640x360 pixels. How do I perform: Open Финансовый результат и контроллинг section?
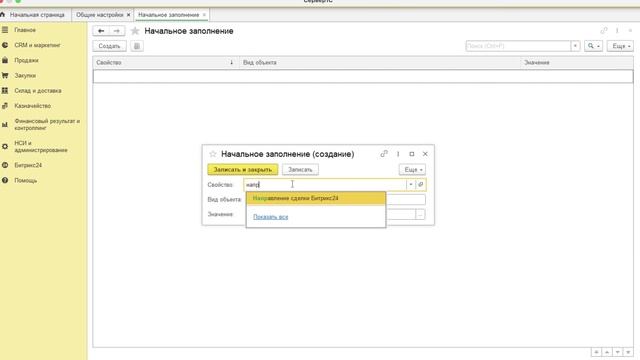click(x=47, y=124)
